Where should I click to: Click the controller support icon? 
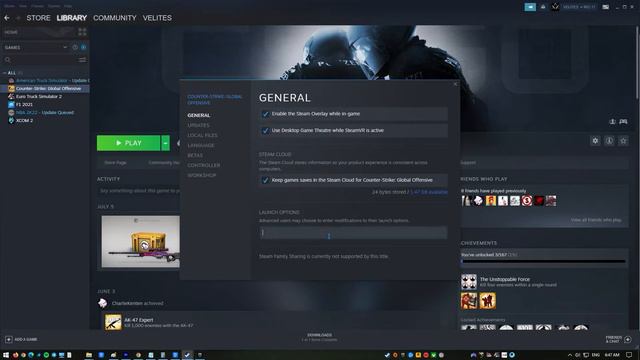point(623,122)
